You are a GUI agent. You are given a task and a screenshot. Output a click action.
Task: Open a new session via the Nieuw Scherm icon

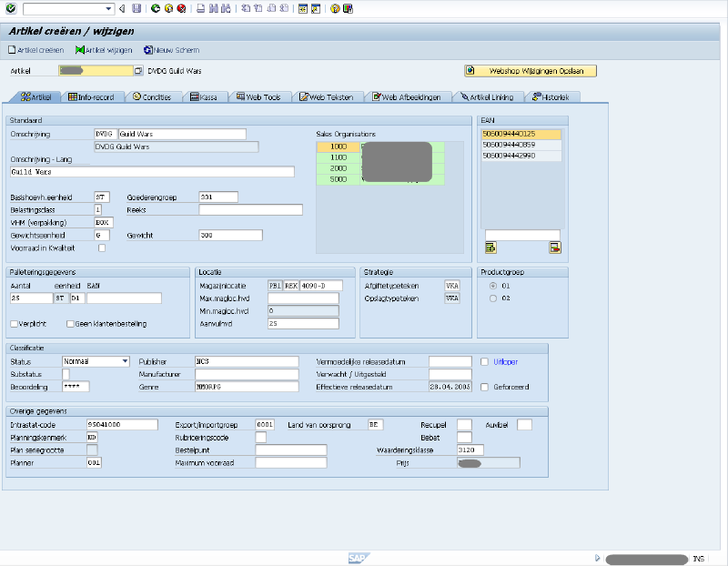[x=176, y=51]
